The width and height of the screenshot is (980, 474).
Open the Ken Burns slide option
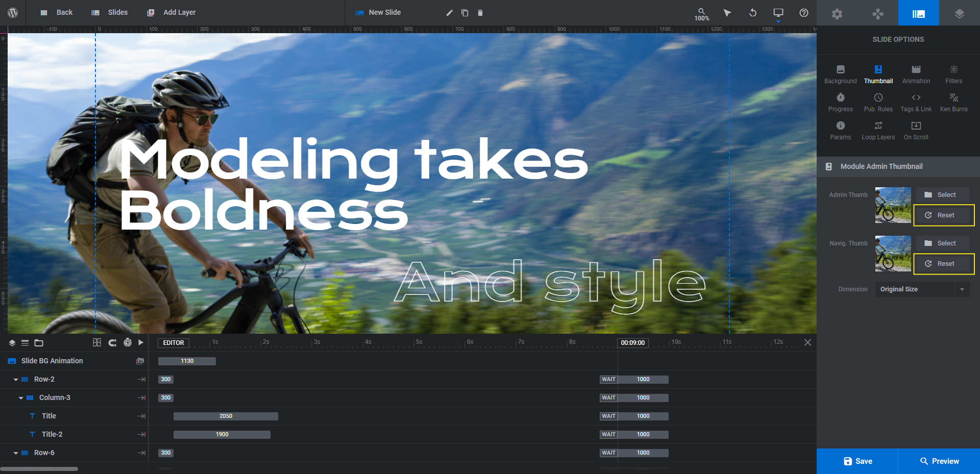(x=954, y=103)
